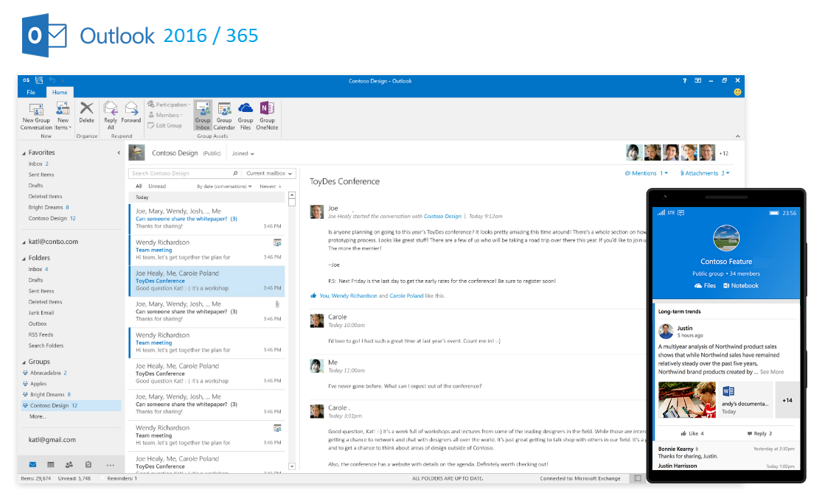Click in the Search Contoso Design field
Viewport: 825px width, 504px height.
[x=181, y=173]
